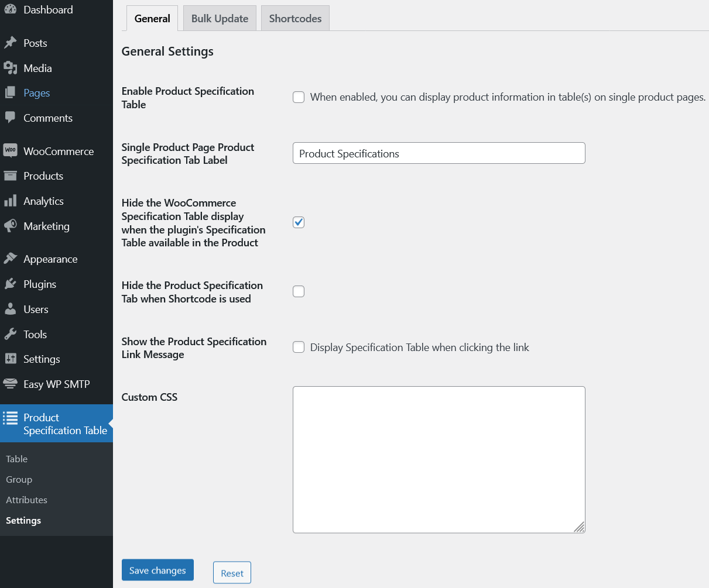Click the Save changes button
The width and height of the screenshot is (709, 588).
click(157, 569)
